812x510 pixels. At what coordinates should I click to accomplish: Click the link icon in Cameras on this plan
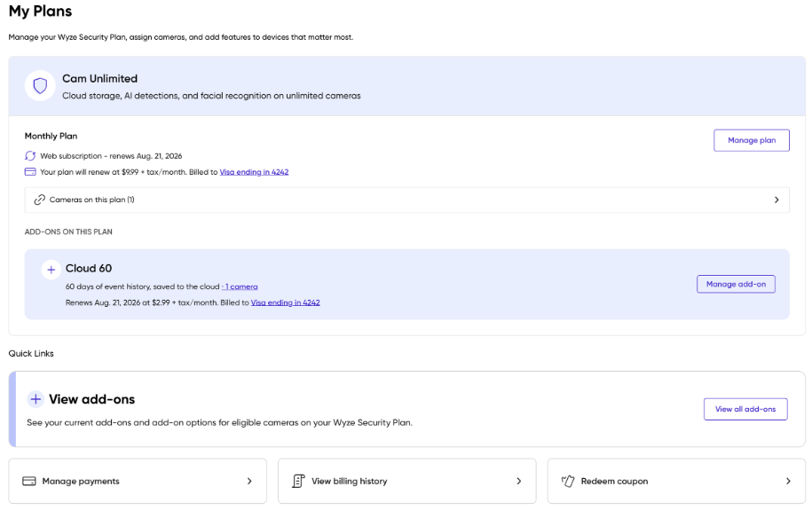(x=39, y=200)
